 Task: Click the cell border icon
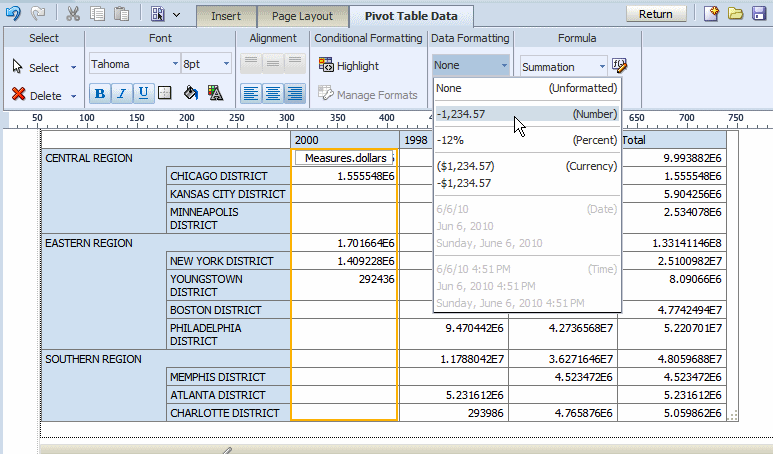[166, 93]
